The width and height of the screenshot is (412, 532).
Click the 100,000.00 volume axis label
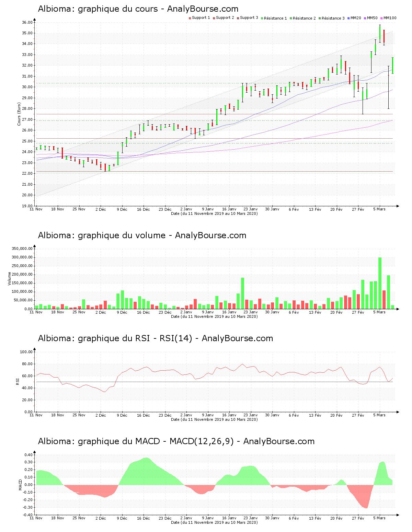coord(22,292)
